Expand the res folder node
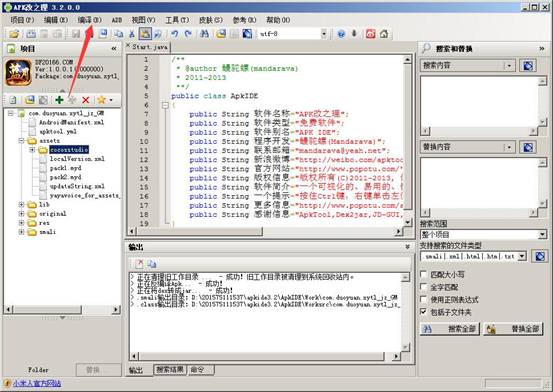Screen dimensions: 553x392 pos(22,223)
